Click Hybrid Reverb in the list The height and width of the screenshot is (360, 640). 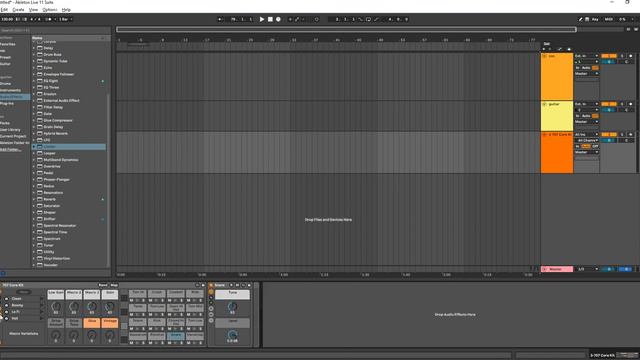coord(56,133)
